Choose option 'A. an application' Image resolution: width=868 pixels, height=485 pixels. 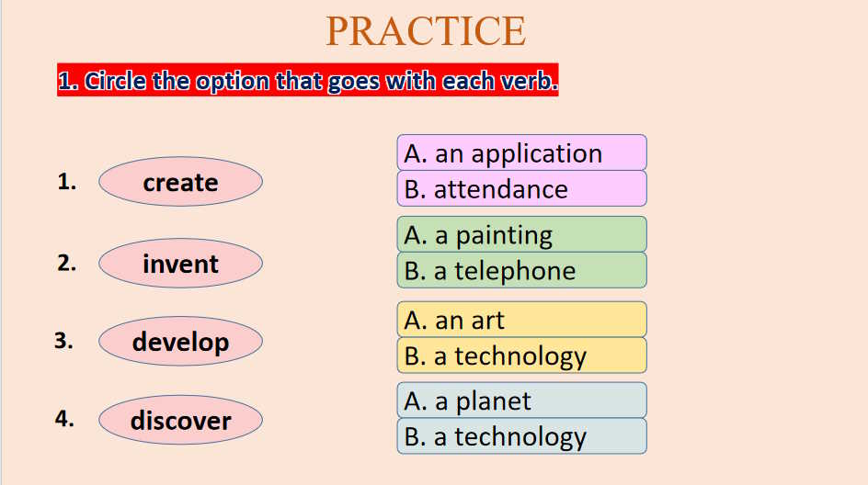521,153
